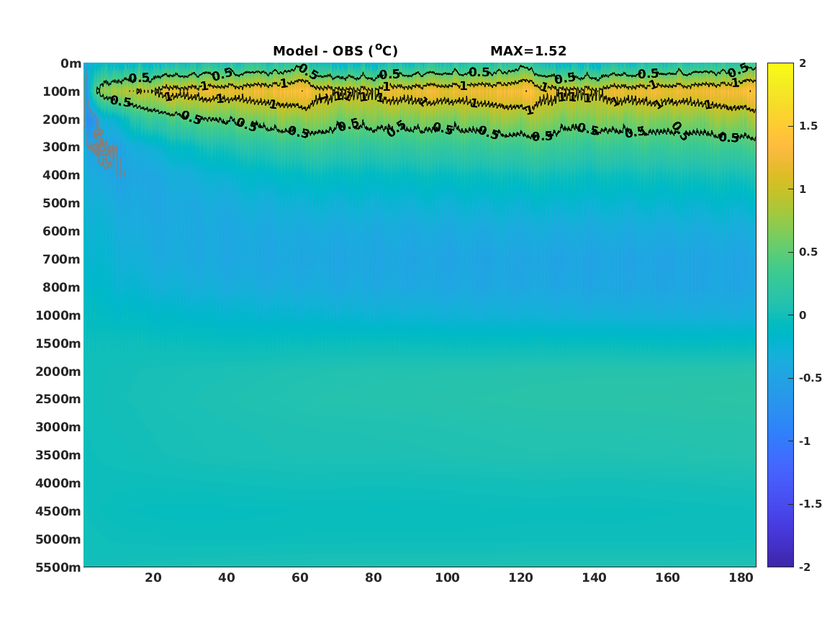
Task: Click the x-axis tick label "60"
Action: tap(300, 577)
